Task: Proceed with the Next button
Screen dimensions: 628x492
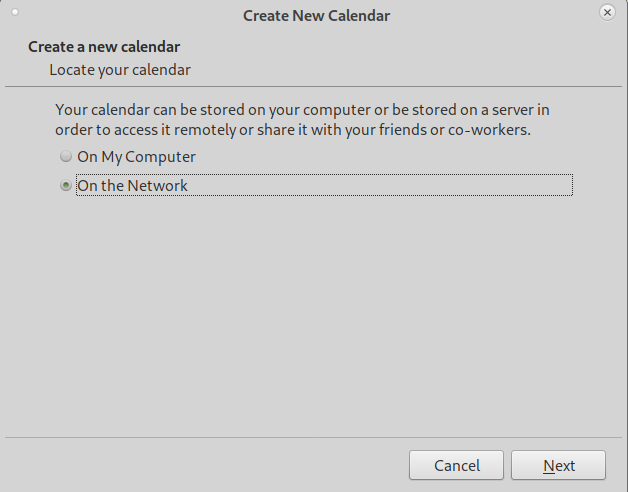Action: click(x=558, y=465)
